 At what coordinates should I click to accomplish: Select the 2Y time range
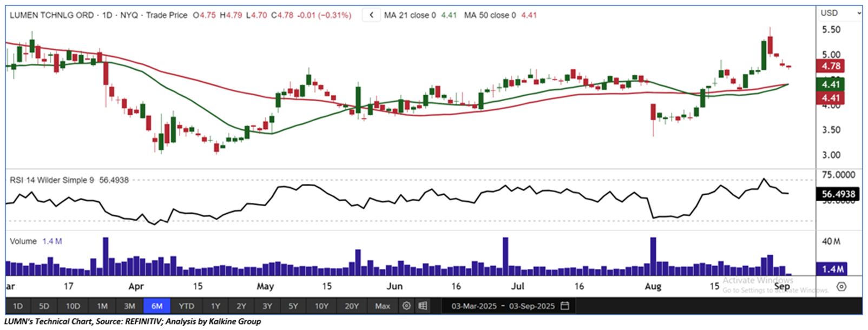click(241, 306)
